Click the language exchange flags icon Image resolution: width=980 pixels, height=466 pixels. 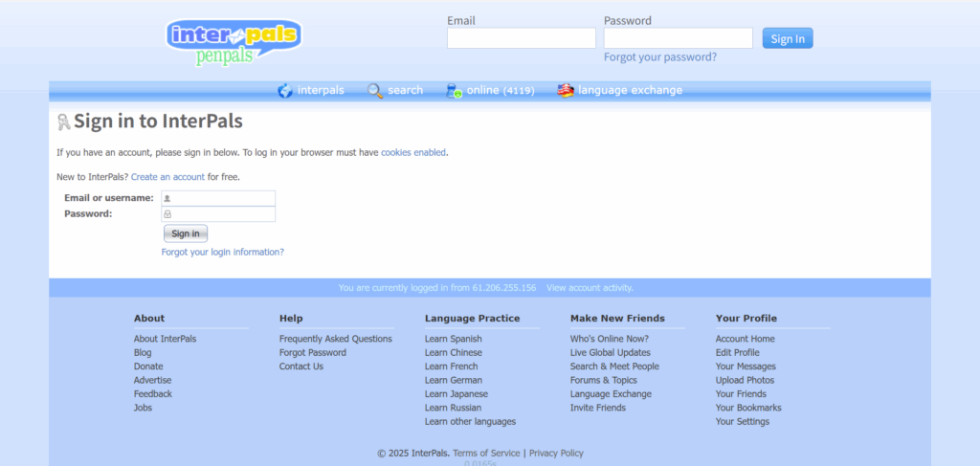pyautogui.click(x=566, y=91)
